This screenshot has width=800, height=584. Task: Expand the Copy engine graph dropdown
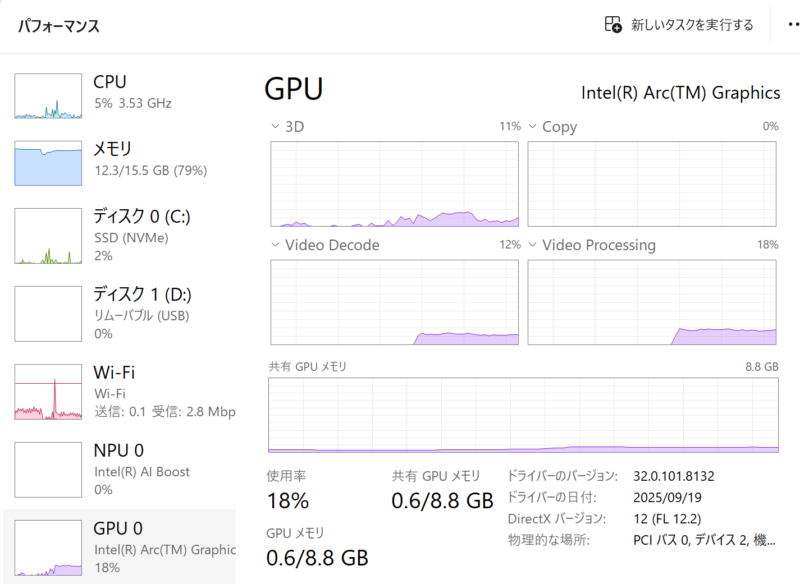pyautogui.click(x=533, y=127)
